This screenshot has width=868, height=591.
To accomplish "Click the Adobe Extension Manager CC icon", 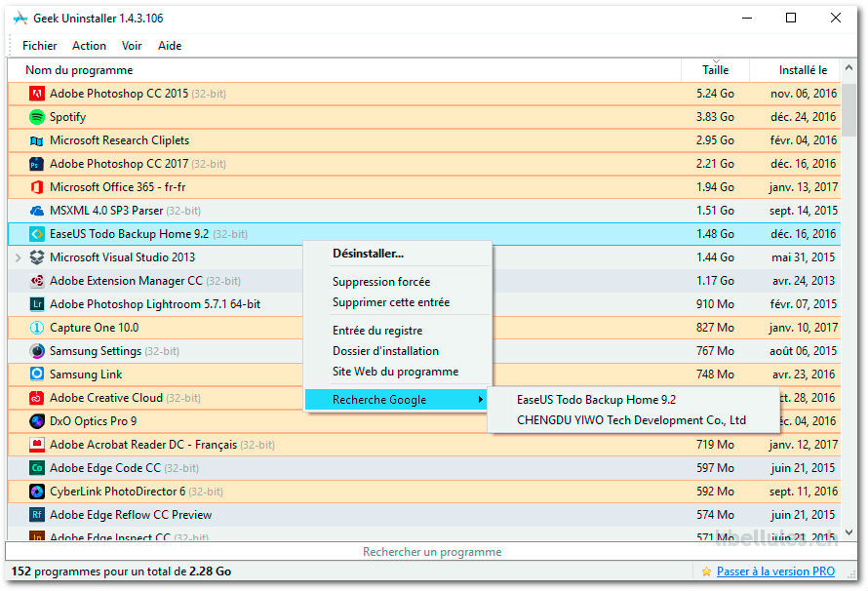I will pyautogui.click(x=36, y=281).
